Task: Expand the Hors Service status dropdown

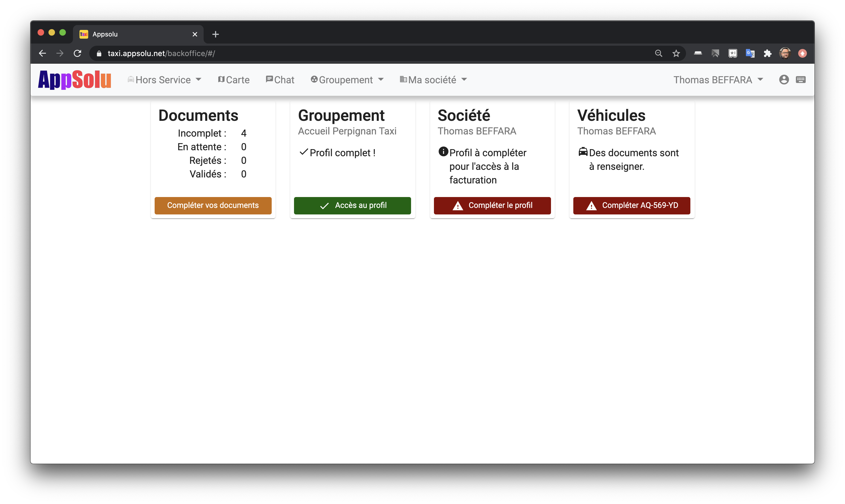Action: click(164, 80)
